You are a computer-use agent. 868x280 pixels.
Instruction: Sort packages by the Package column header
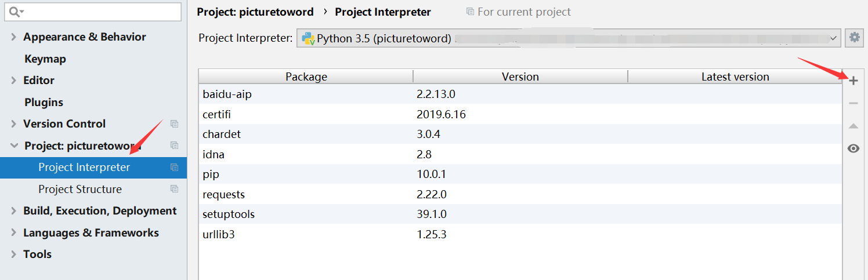pos(306,77)
